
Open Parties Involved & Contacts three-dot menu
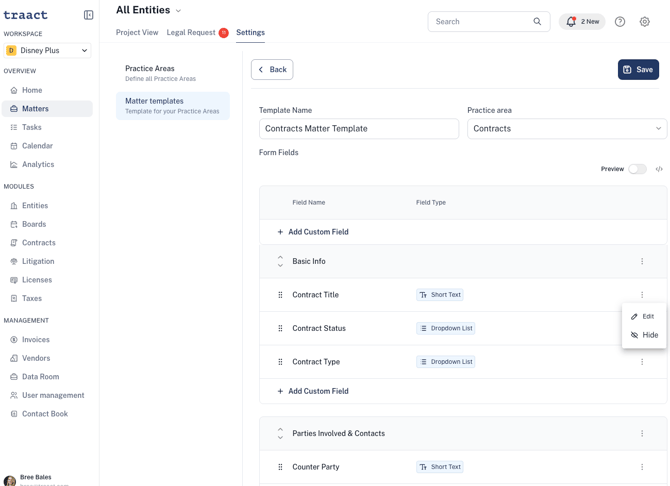pyautogui.click(x=642, y=433)
